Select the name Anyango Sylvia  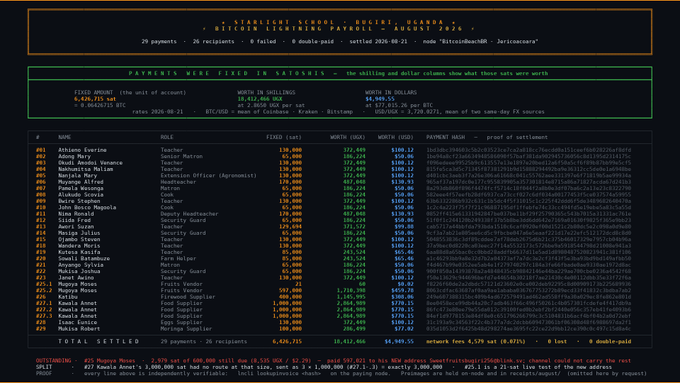(81, 265)
